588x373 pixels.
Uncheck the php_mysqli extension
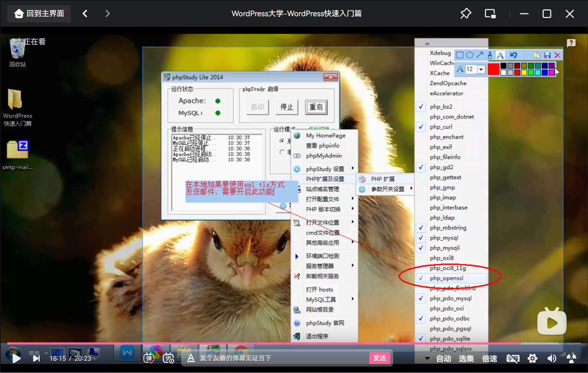point(451,248)
